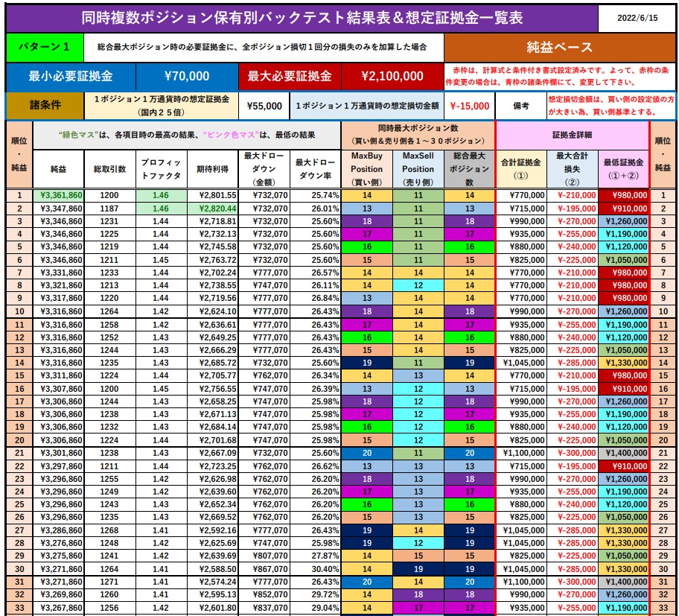Select expected gain ¥2,601.80 cell

[213, 608]
